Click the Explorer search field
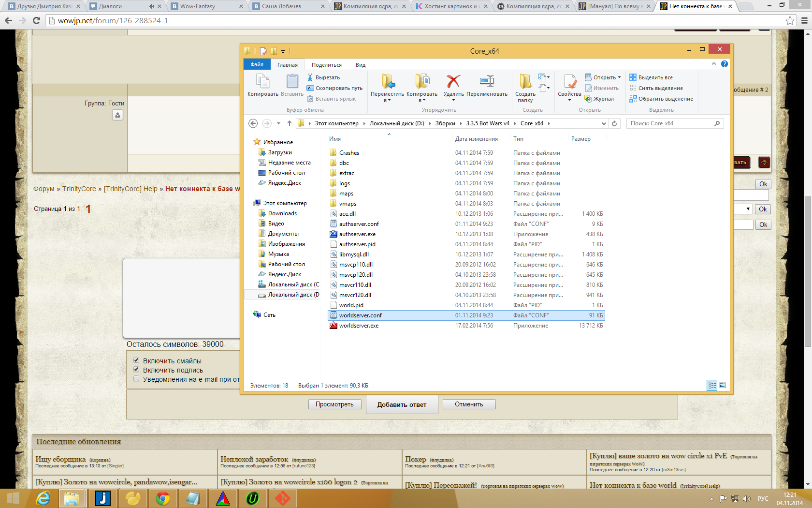Image resolution: width=812 pixels, height=508 pixels. point(671,123)
